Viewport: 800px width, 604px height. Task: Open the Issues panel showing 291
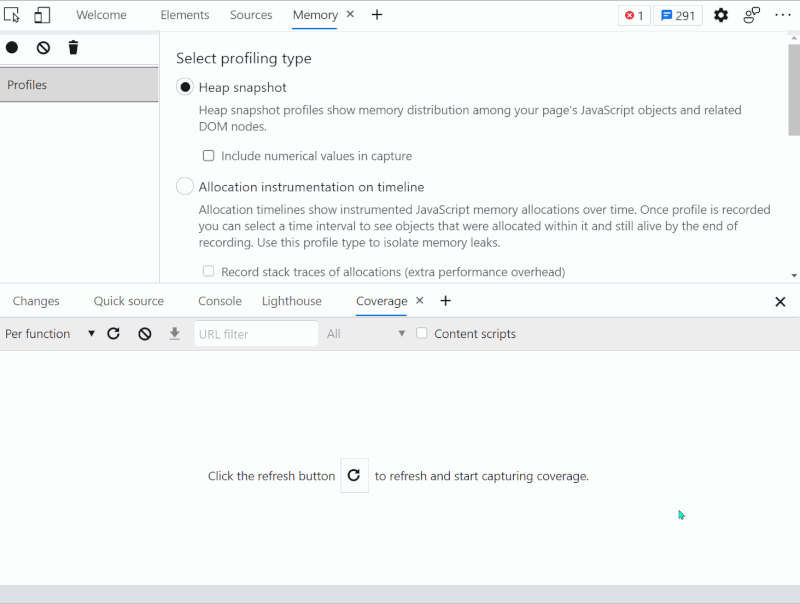(677, 15)
